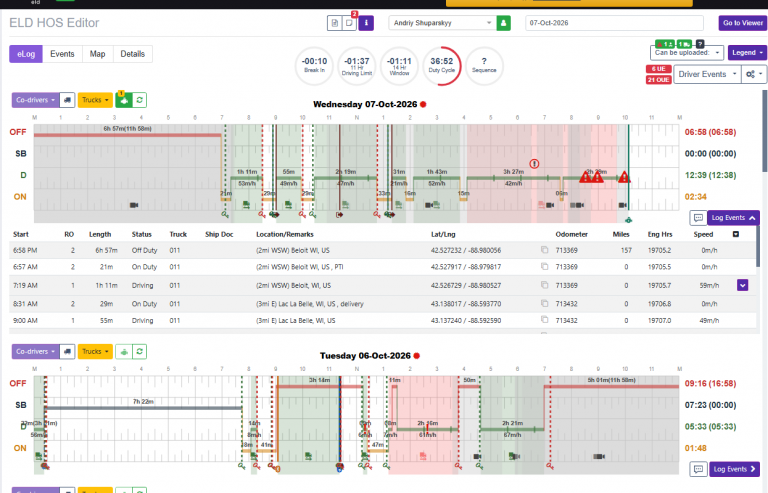
Task: Click the 07-Oct-2026 date input field
Action: pos(614,23)
